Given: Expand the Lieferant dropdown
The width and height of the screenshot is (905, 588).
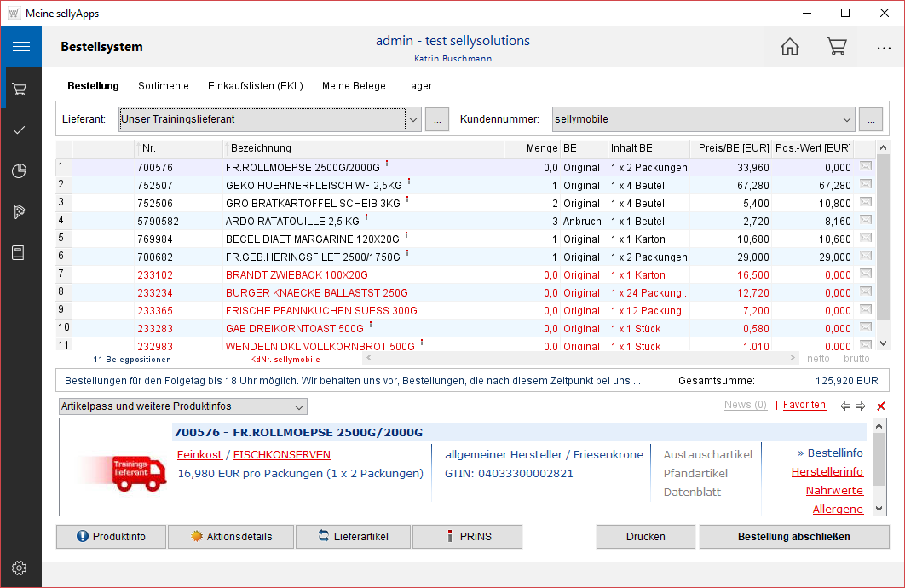Looking at the screenshot, I should point(412,119).
